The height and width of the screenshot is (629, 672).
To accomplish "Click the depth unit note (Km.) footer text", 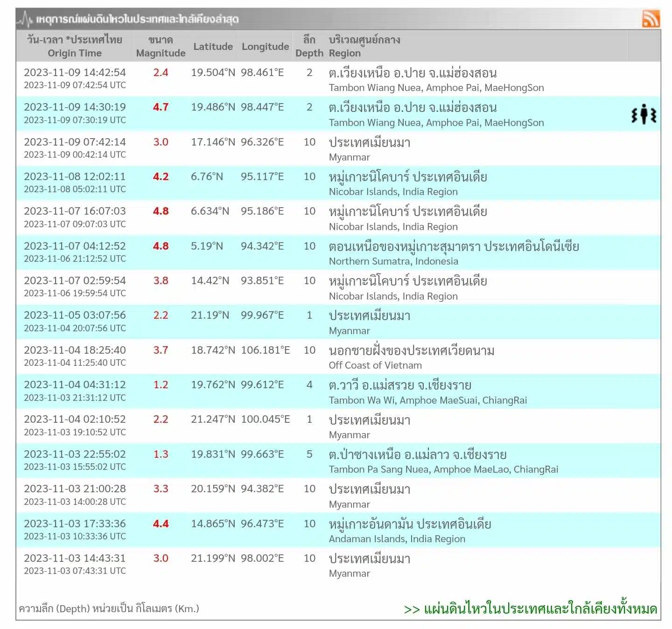I will pyautogui.click(x=109, y=608).
